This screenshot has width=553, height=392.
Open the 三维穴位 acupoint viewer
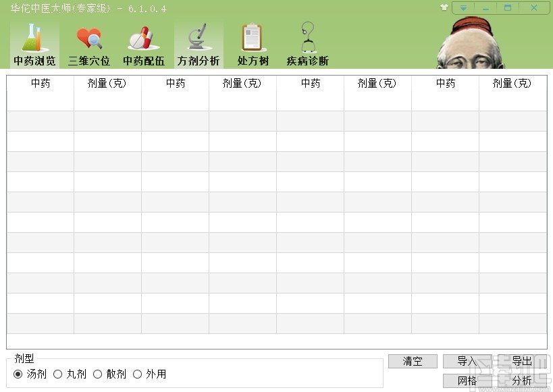click(x=89, y=45)
